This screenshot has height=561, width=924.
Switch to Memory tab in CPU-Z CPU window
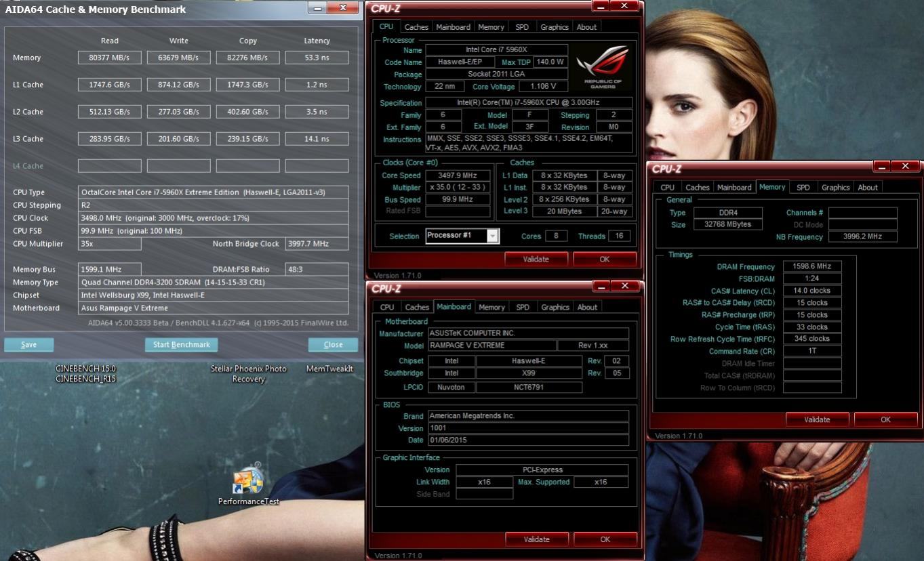tap(491, 27)
